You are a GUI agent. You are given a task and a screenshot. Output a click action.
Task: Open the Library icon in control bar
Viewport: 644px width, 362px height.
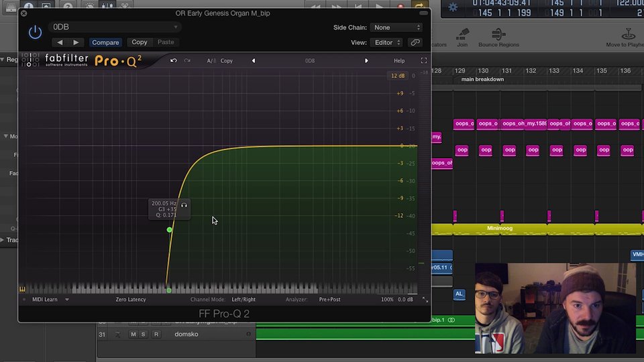pyautogui.click(x=11, y=7)
